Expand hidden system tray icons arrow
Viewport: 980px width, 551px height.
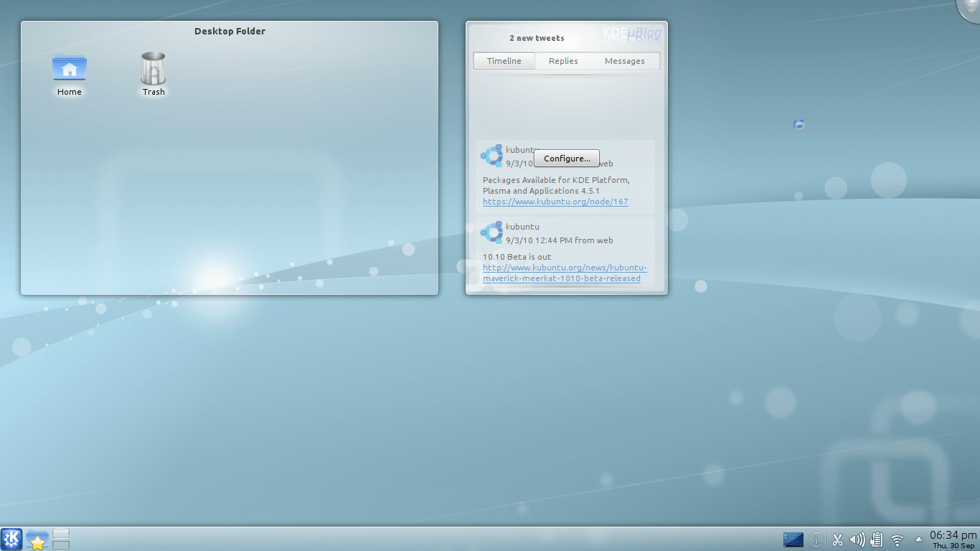click(918, 540)
